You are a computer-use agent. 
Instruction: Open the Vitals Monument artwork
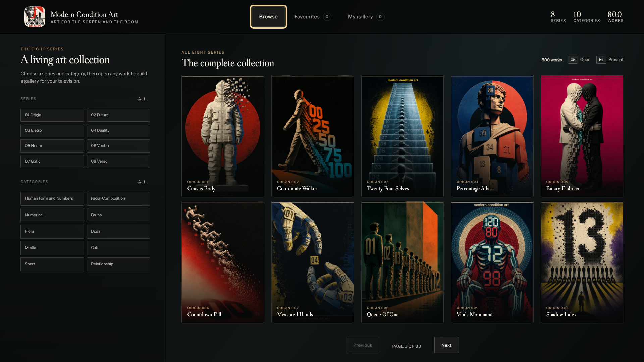click(x=492, y=262)
